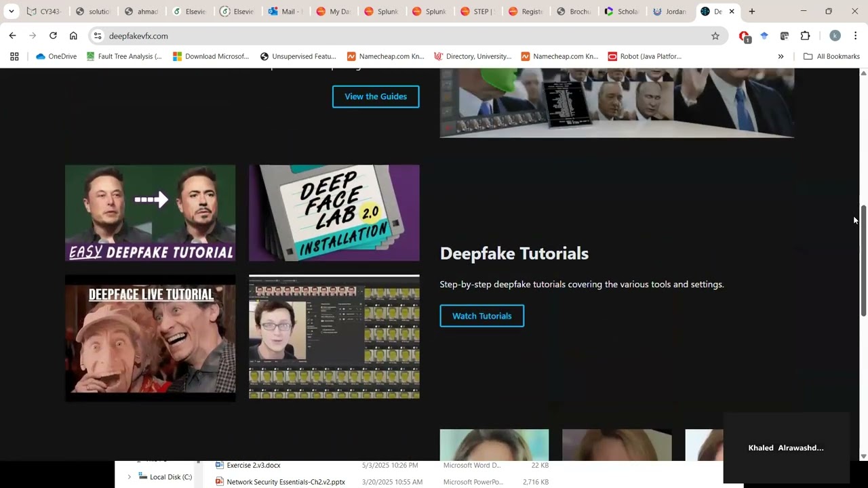Open the Download Microsoft bookmark
Viewport: 868px width, 488px height.
pos(211,56)
